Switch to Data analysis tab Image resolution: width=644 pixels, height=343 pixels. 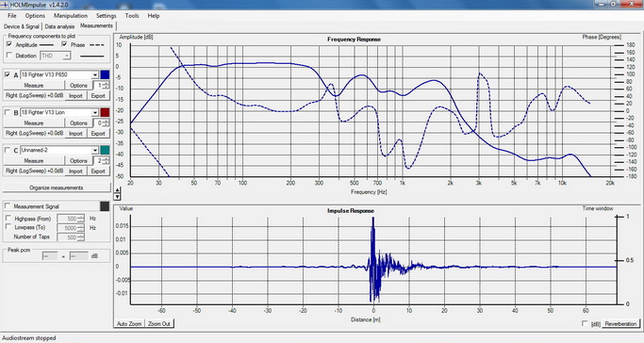pyautogui.click(x=59, y=26)
